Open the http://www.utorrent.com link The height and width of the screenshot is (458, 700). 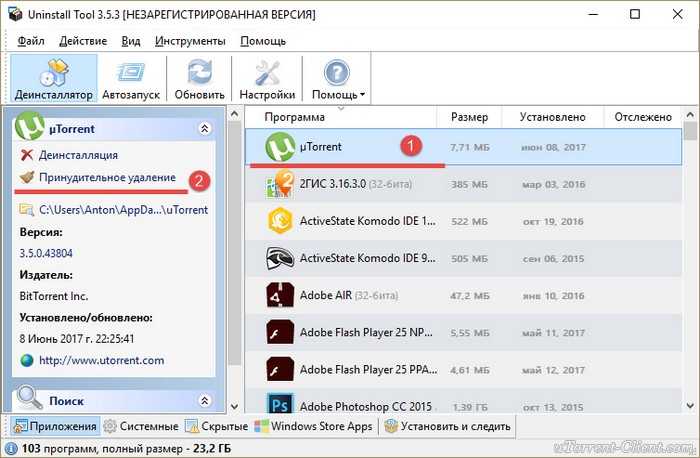(101, 360)
